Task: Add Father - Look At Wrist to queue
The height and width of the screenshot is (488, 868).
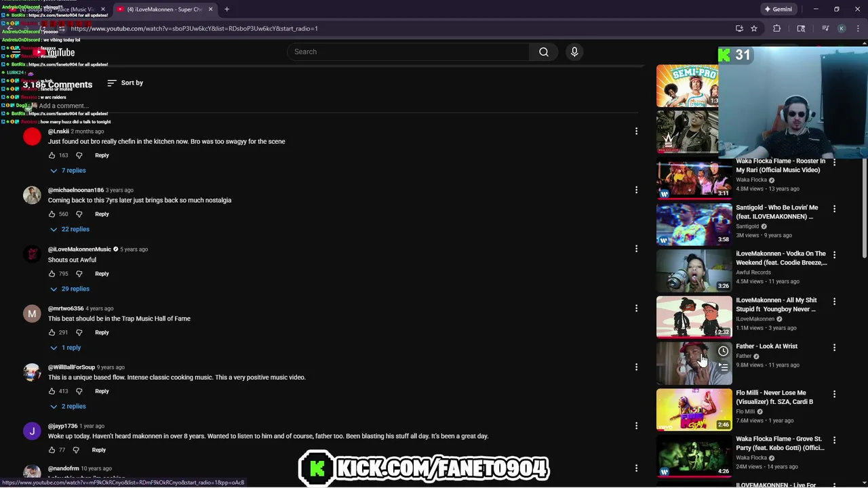Action: tap(723, 367)
